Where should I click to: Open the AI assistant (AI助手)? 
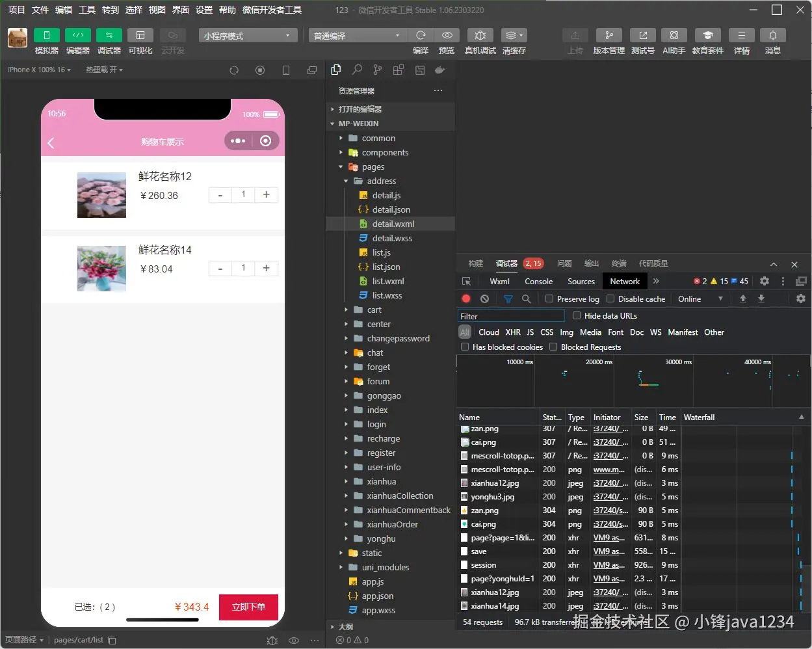click(x=674, y=35)
